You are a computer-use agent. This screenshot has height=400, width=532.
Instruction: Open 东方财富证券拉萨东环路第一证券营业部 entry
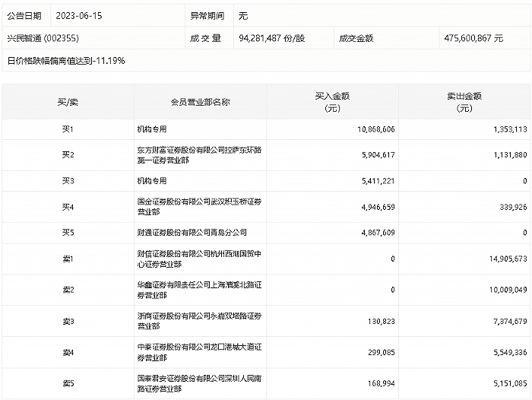click(195, 155)
